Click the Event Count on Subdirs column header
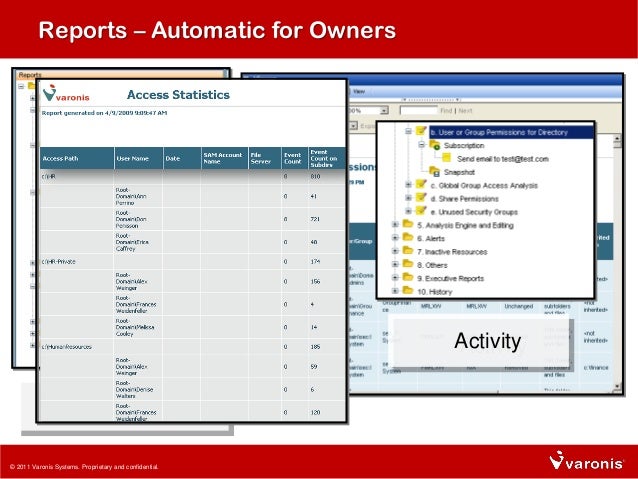The image size is (638, 479). 327,158
